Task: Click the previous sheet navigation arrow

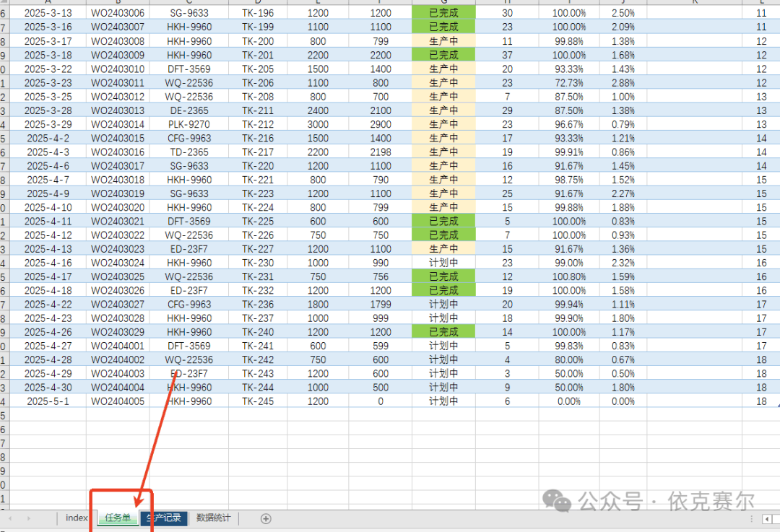Action: [9, 518]
